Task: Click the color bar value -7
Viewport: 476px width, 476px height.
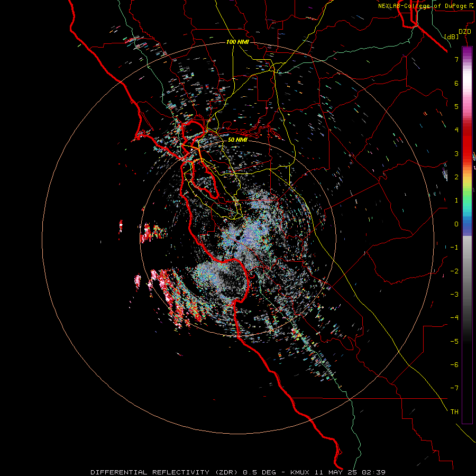Action: pos(454,388)
